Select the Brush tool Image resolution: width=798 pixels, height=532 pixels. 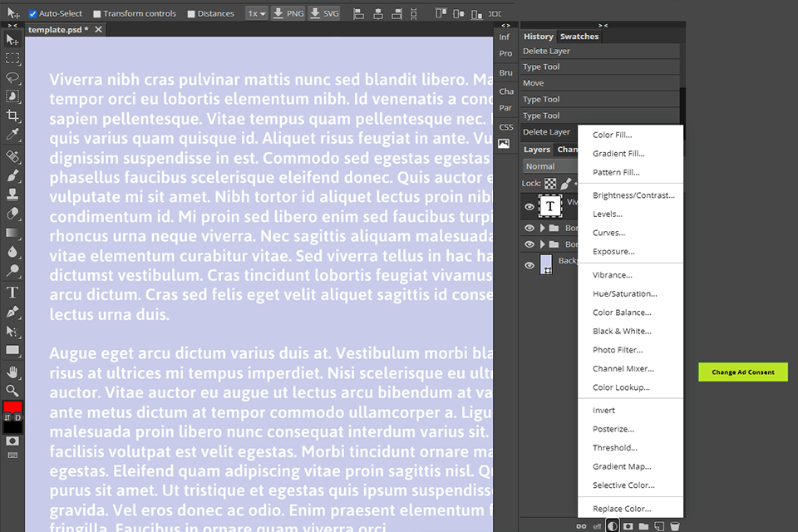[12, 175]
